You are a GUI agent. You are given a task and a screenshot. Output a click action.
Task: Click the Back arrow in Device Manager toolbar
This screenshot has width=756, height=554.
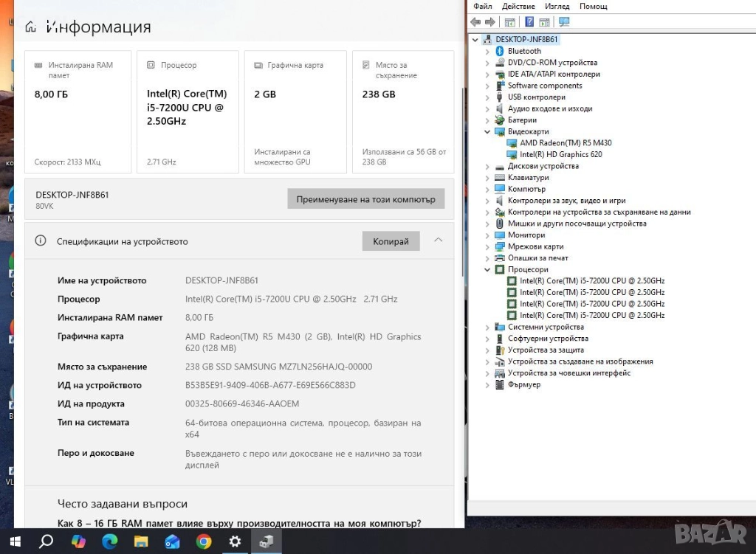click(x=475, y=22)
